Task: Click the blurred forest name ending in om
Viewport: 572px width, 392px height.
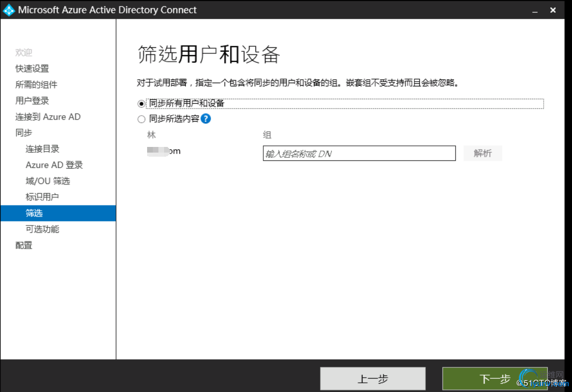Action: pyautogui.click(x=164, y=151)
